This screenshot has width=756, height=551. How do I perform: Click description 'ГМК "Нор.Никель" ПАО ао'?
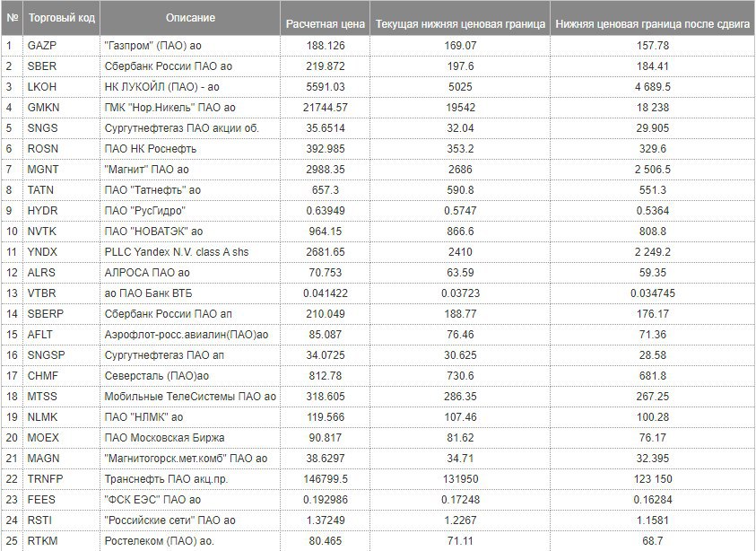(x=169, y=108)
